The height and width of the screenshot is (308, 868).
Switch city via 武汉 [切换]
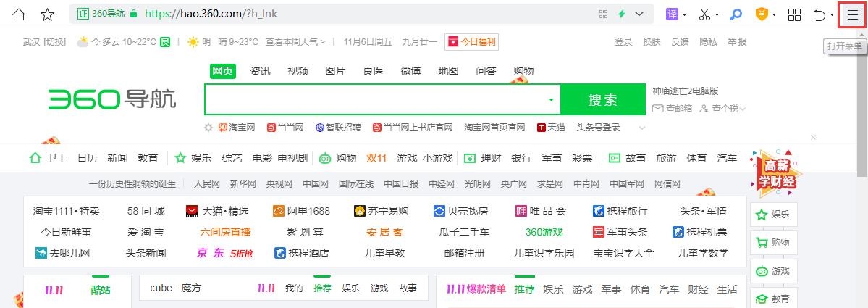pos(44,41)
